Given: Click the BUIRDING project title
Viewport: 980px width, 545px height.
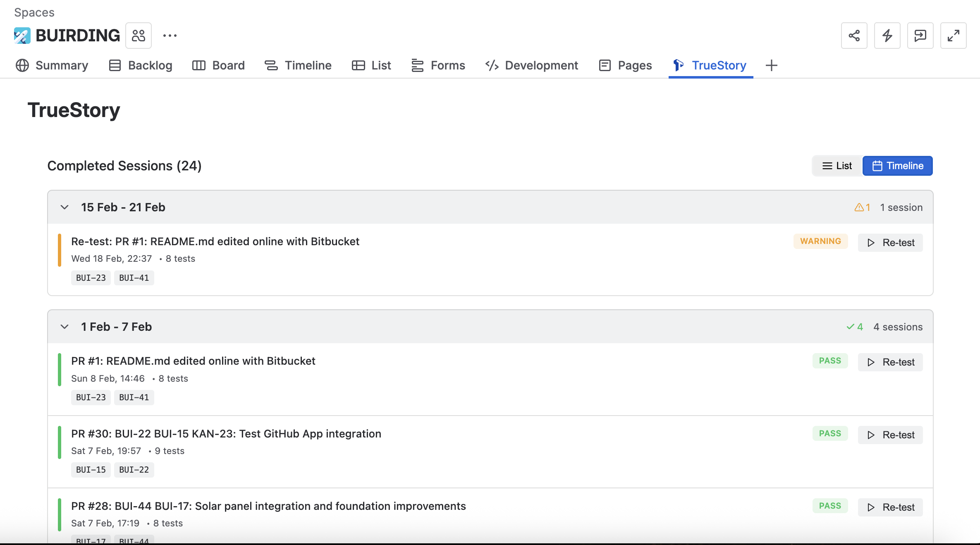Looking at the screenshot, I should (78, 36).
